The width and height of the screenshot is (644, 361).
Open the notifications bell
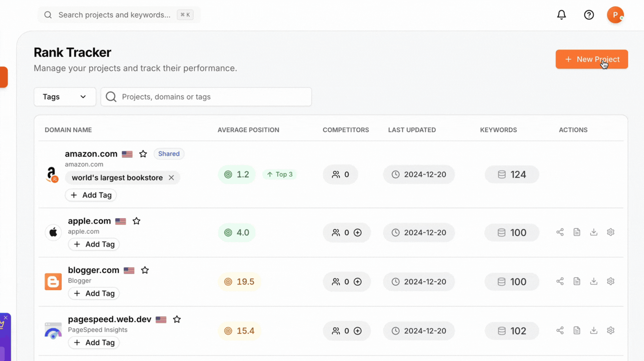(x=561, y=15)
